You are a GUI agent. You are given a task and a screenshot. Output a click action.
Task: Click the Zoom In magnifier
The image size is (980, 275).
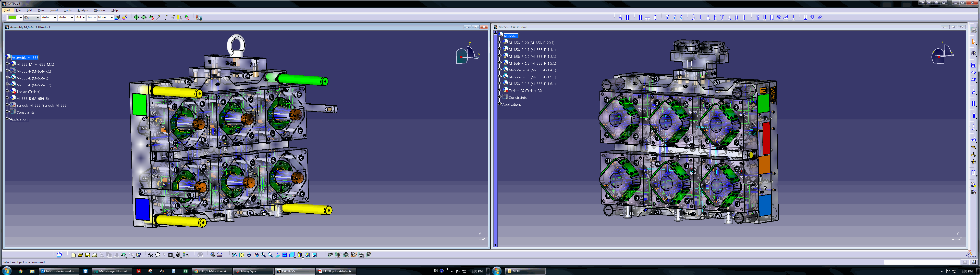click(263, 255)
